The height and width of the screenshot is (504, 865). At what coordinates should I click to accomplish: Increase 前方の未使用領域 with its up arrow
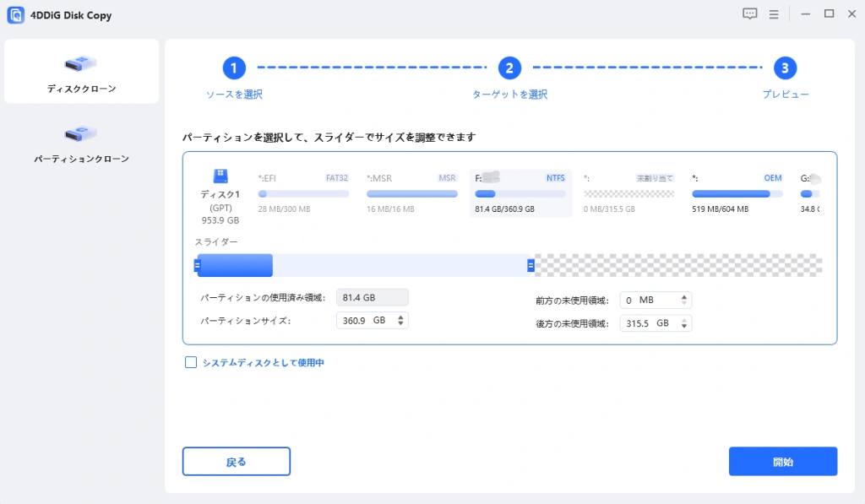pos(684,295)
